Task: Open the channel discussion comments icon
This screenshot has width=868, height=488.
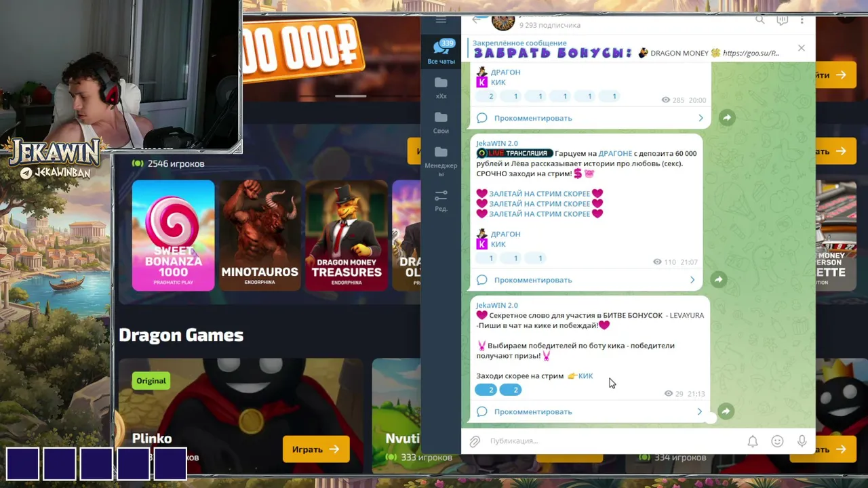Action: point(782,20)
